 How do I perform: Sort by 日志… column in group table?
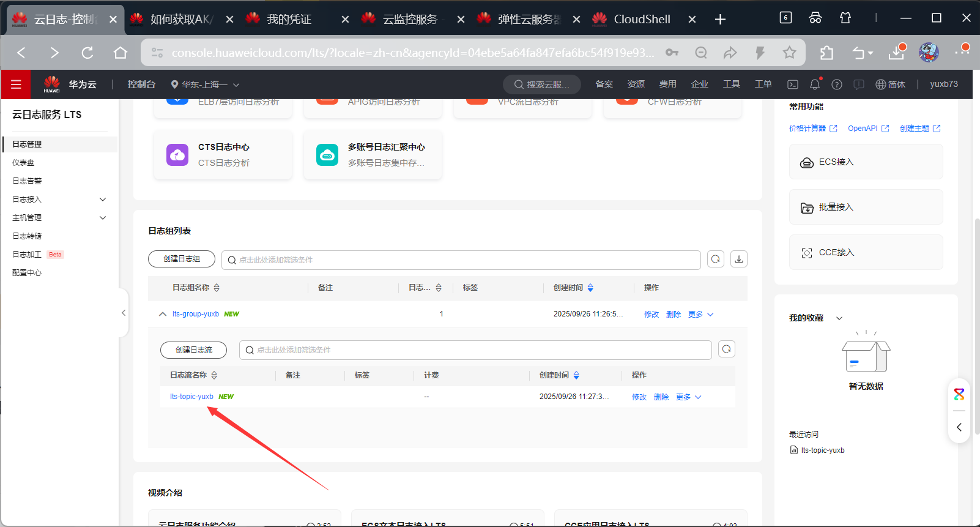pyautogui.click(x=439, y=288)
